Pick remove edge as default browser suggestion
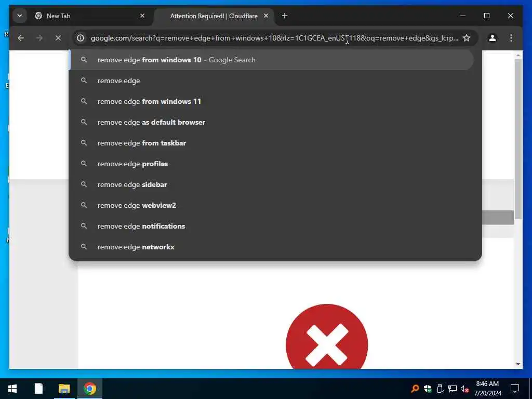 (271, 122)
